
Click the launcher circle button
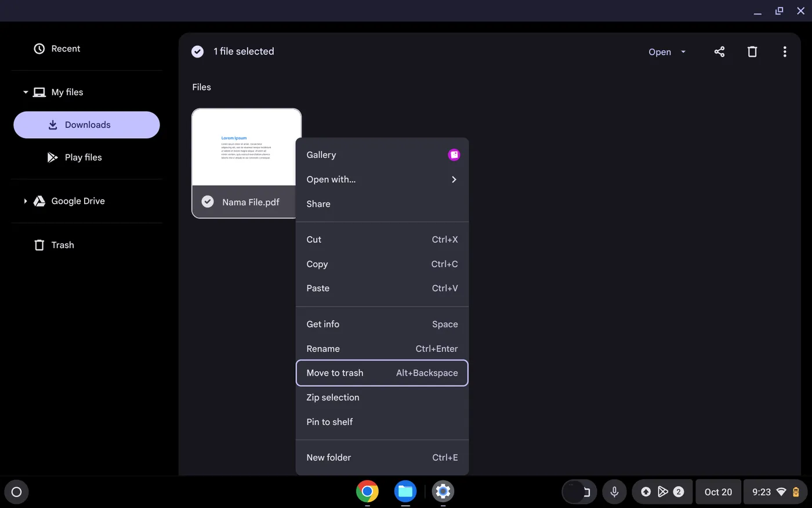pos(16,492)
